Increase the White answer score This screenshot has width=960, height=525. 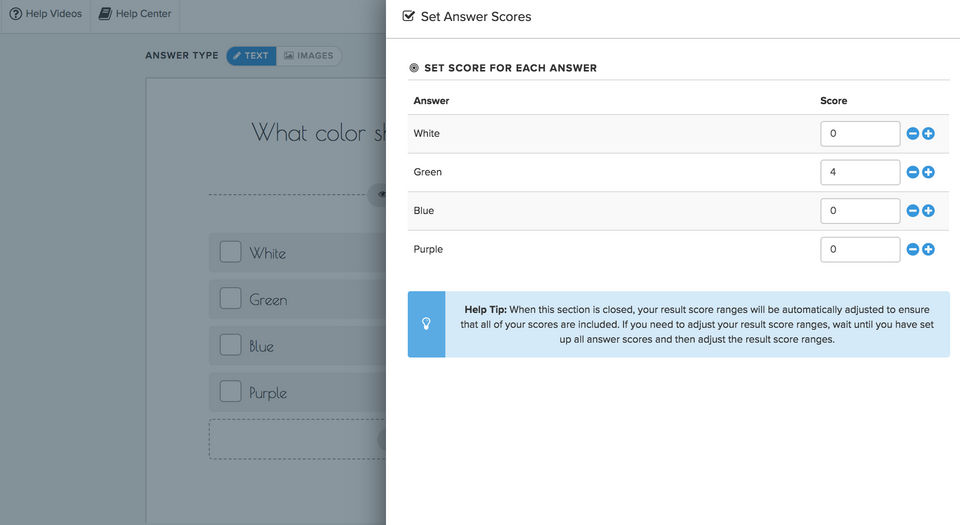click(928, 134)
